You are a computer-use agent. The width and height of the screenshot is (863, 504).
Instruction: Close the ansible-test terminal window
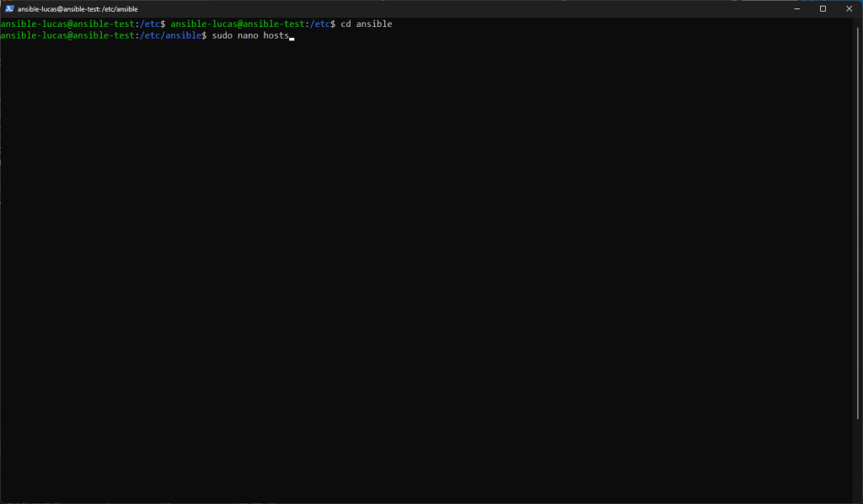coord(850,8)
